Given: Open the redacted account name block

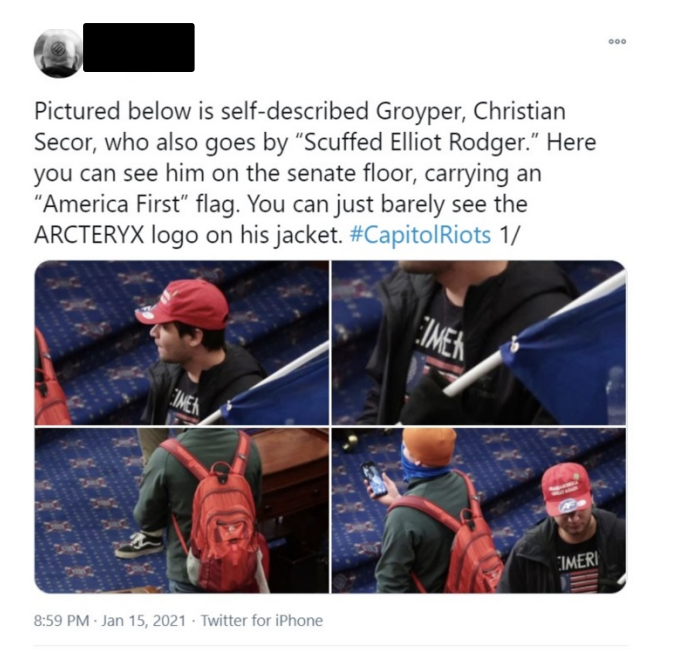Looking at the screenshot, I should point(139,47).
